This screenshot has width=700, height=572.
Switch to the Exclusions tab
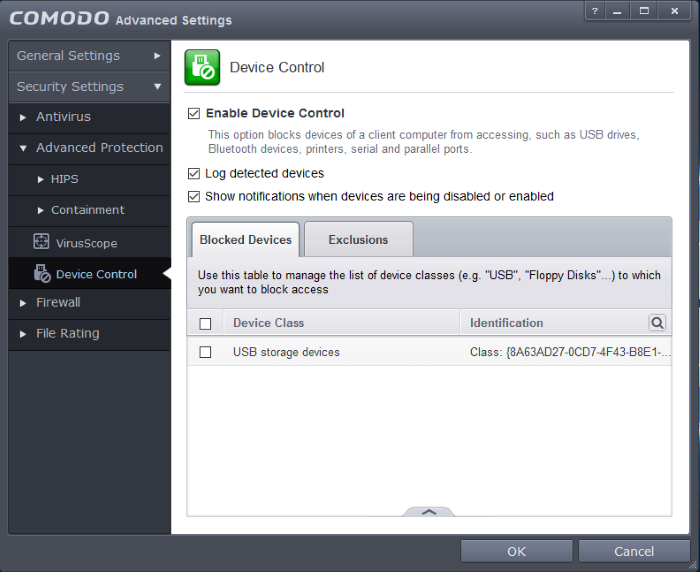click(358, 240)
